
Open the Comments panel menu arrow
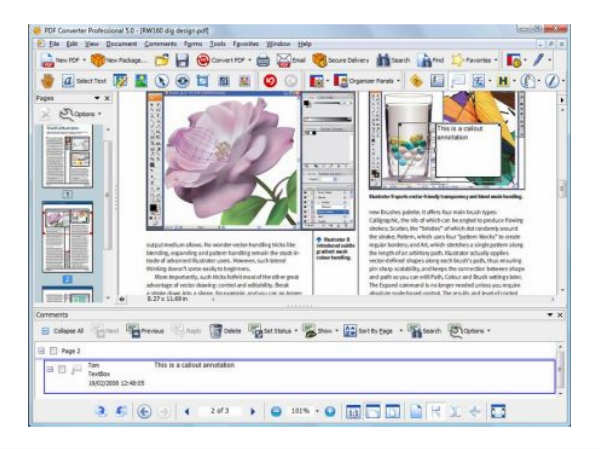pos(550,315)
